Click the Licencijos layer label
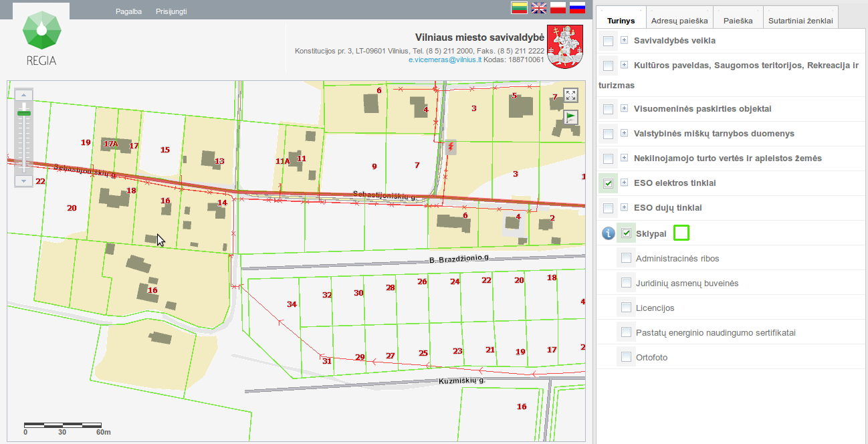The width and height of the screenshot is (868, 444). [655, 308]
